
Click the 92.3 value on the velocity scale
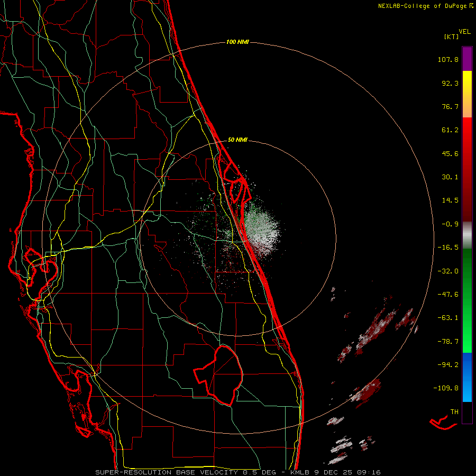(450, 83)
